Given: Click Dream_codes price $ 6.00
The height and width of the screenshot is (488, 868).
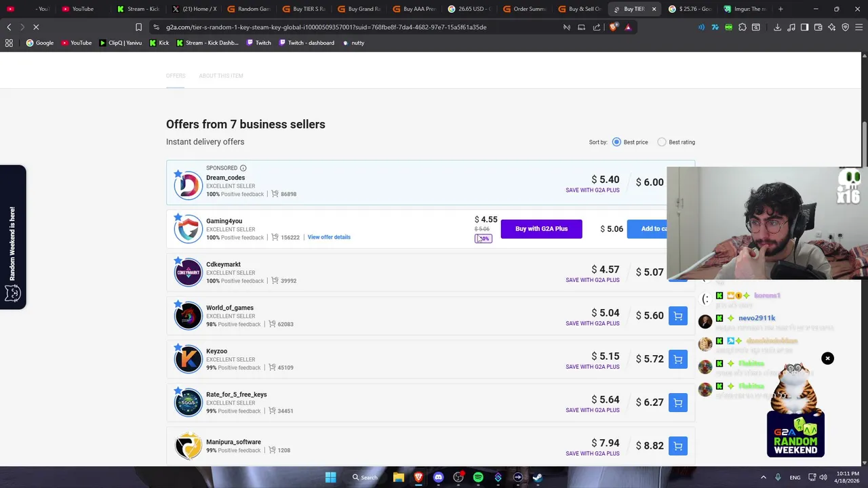Looking at the screenshot, I should [x=650, y=182].
